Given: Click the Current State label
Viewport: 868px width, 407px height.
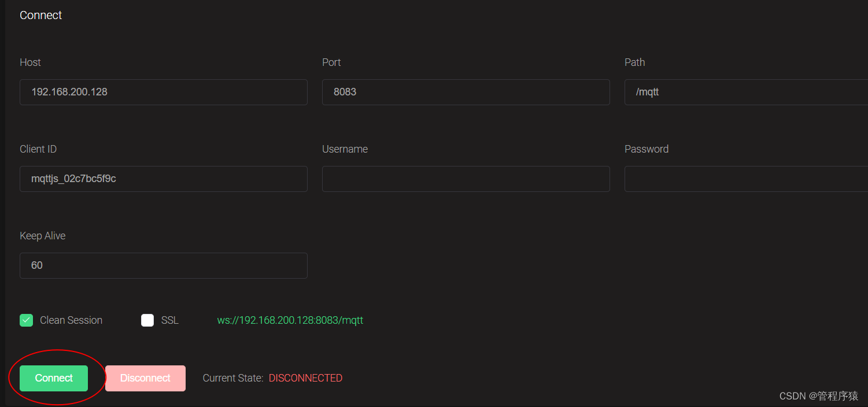Looking at the screenshot, I should click(233, 378).
